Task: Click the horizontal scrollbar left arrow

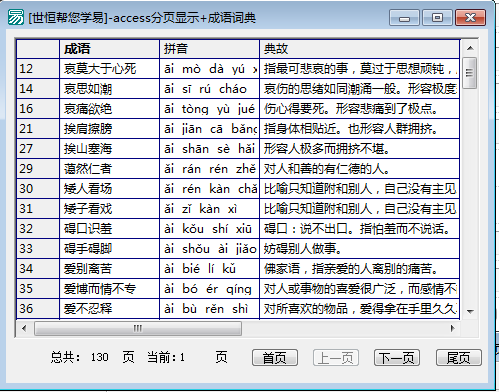Action: (x=24, y=328)
